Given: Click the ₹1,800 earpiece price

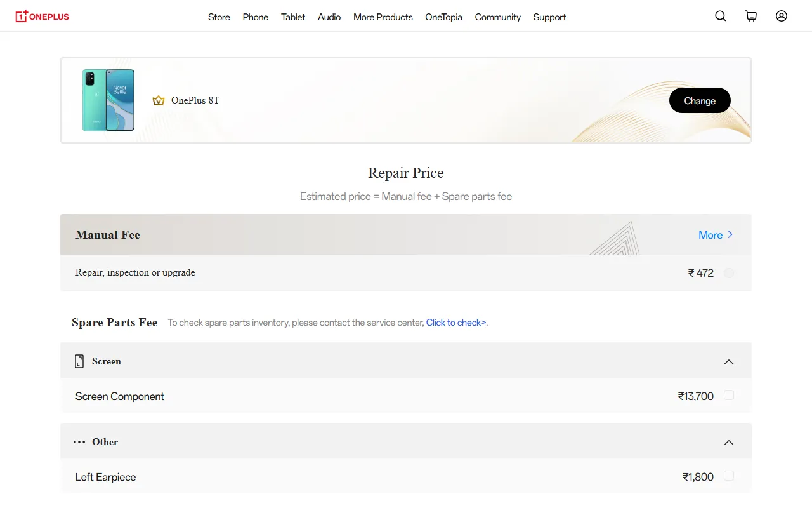Looking at the screenshot, I should (698, 477).
